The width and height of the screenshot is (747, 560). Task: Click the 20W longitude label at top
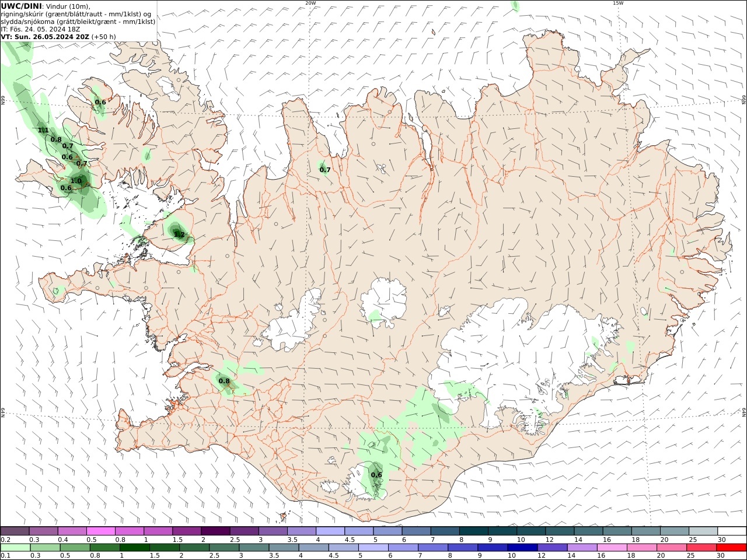(310, 3)
